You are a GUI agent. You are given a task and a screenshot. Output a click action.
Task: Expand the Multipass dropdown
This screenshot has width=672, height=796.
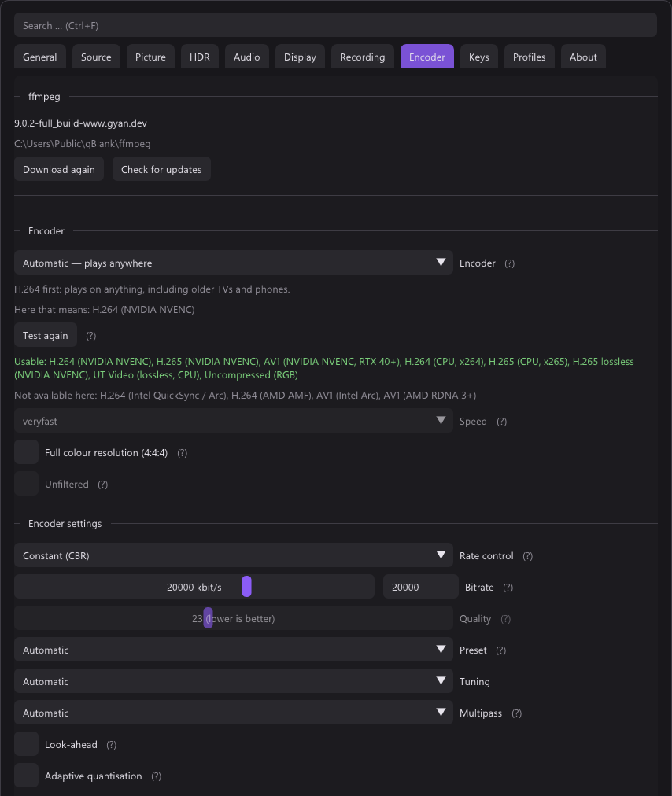(x=234, y=713)
